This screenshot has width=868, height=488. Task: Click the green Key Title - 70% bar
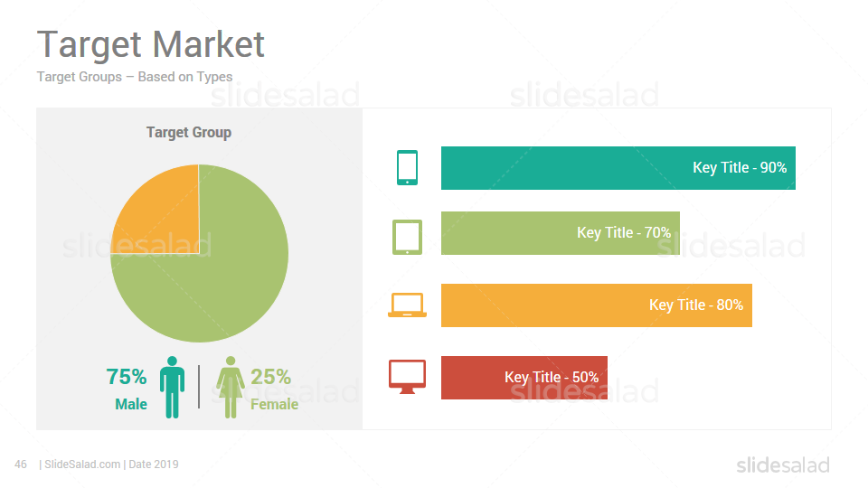[x=561, y=233]
